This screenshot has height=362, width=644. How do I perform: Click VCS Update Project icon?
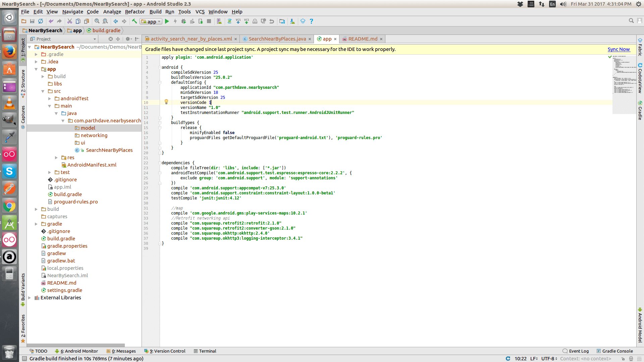point(238,21)
